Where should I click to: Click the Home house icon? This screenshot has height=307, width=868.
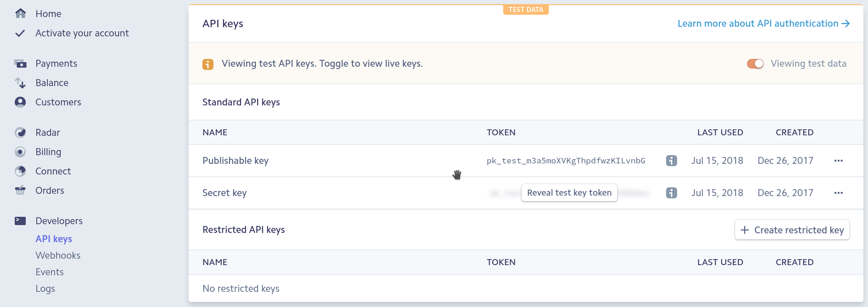point(20,14)
